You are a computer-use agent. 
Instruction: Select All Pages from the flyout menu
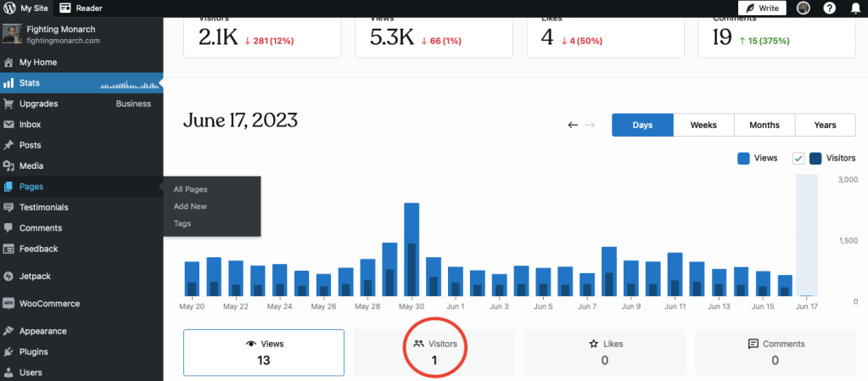click(x=190, y=189)
